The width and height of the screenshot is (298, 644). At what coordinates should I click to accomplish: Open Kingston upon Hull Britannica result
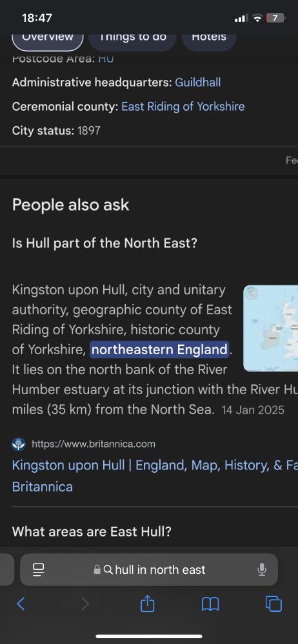[x=155, y=476]
